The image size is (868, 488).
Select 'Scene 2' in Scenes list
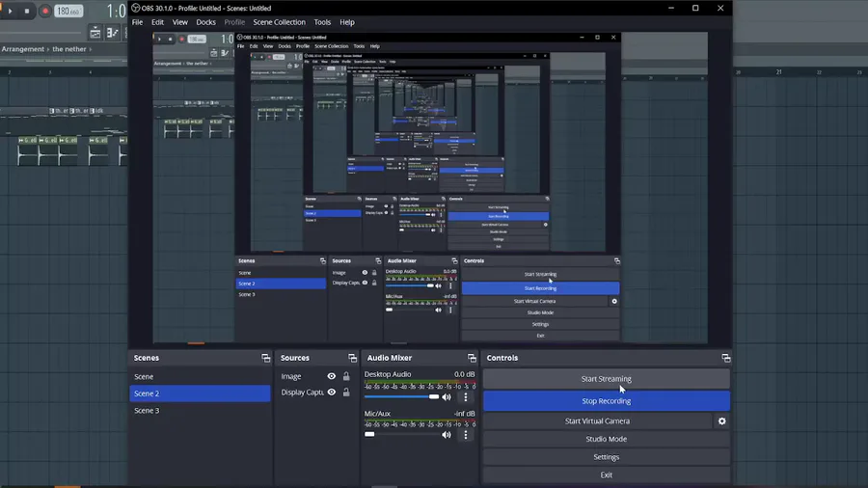click(x=200, y=393)
